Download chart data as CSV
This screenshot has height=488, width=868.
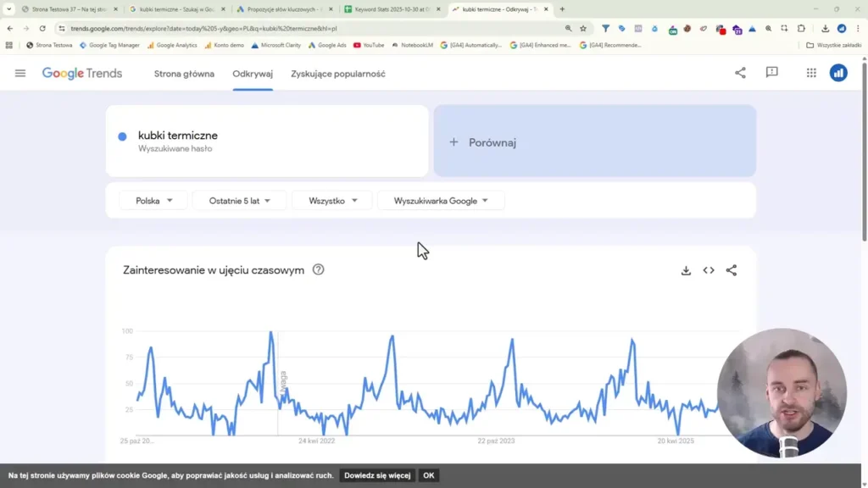(x=686, y=270)
